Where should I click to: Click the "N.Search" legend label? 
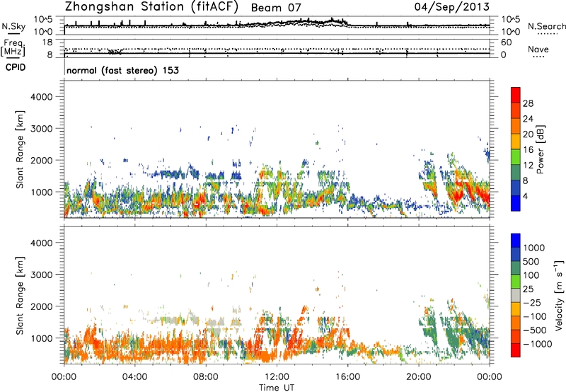[x=546, y=26]
